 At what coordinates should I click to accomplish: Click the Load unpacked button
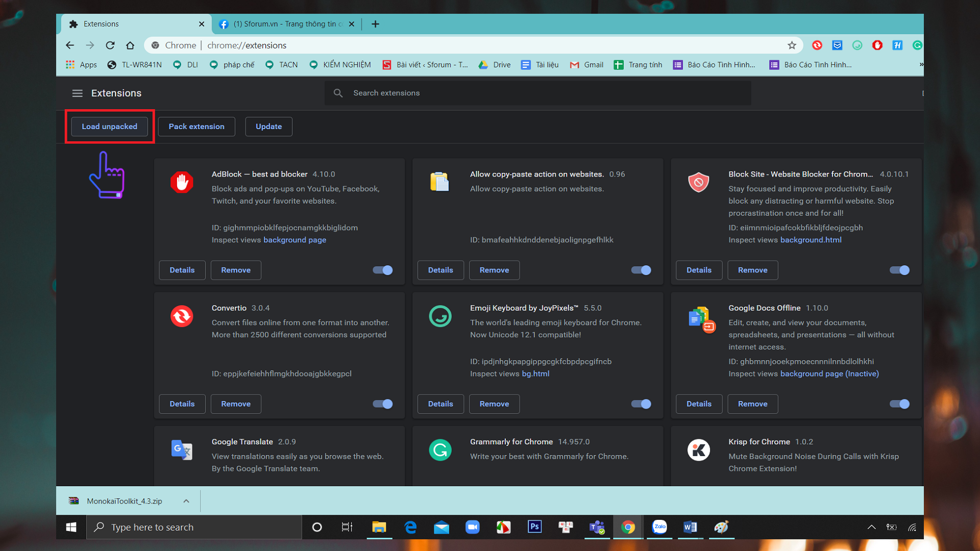click(109, 127)
